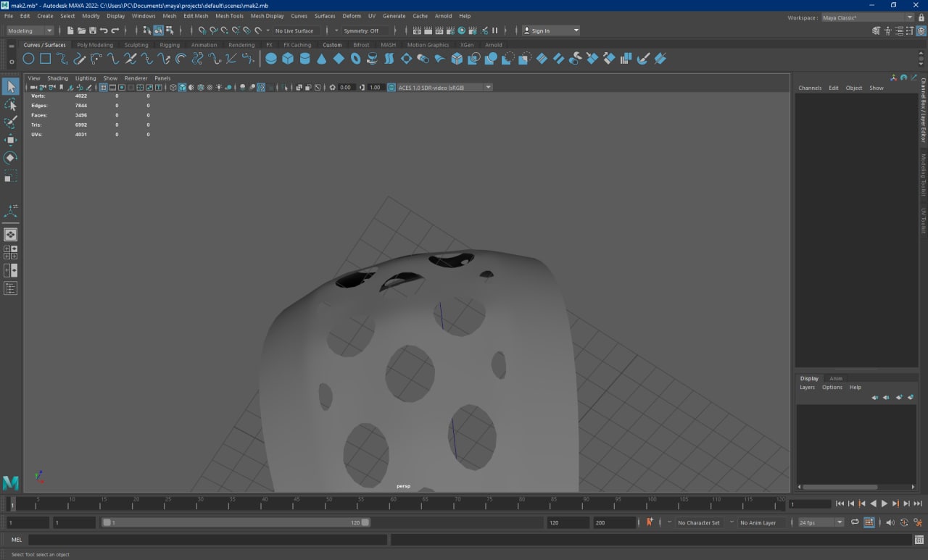Save the current scene

coord(93,30)
